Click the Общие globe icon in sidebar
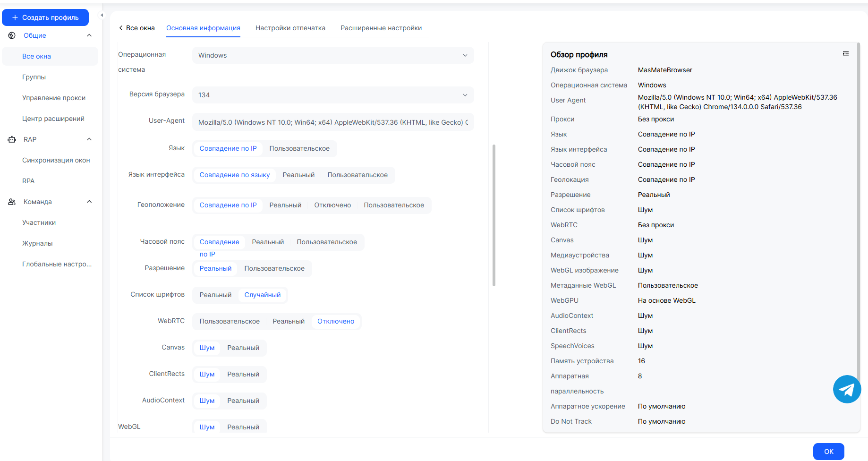This screenshot has width=868, height=461. pyautogui.click(x=12, y=35)
